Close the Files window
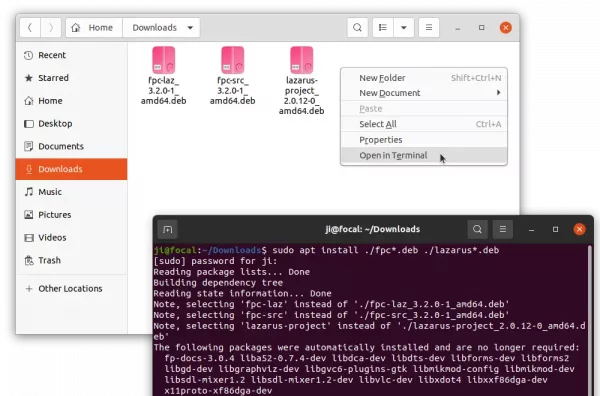This screenshot has width=600, height=396. 506,28
